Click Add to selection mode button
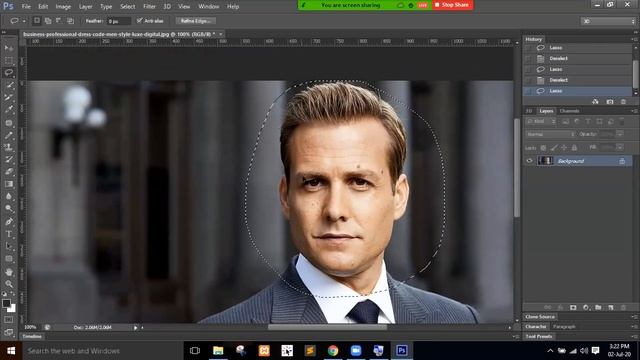 point(48,20)
